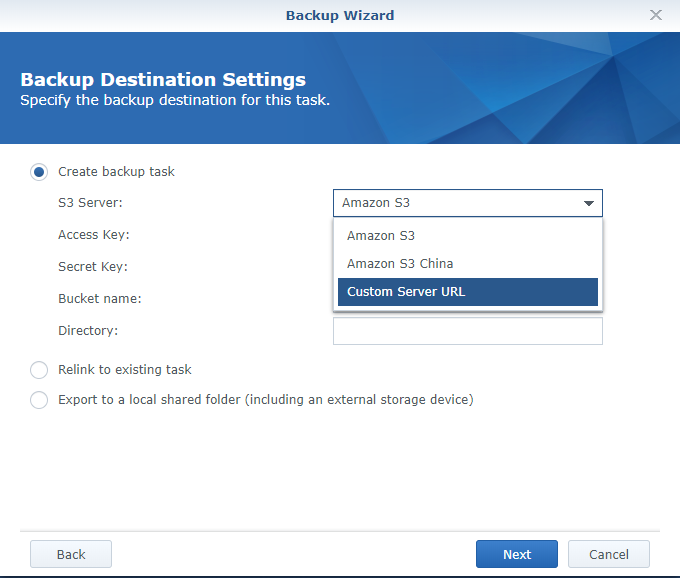Click the Directory text input field
Screen dimensions: 680x578
[x=467, y=331]
